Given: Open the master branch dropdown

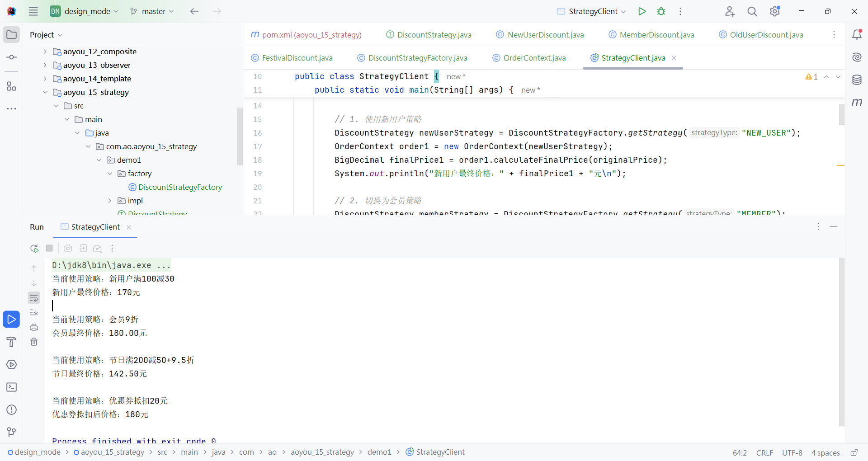Looking at the screenshot, I should [152, 11].
